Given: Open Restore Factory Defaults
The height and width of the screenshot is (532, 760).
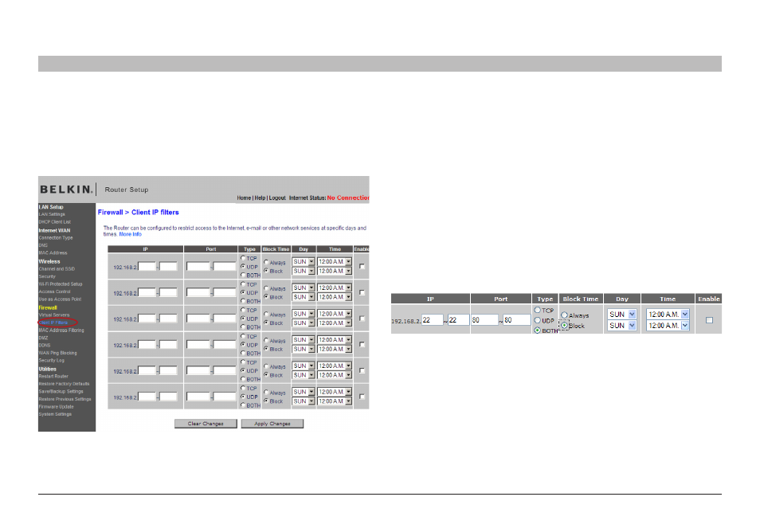Looking at the screenshot, I should pyautogui.click(x=64, y=384).
